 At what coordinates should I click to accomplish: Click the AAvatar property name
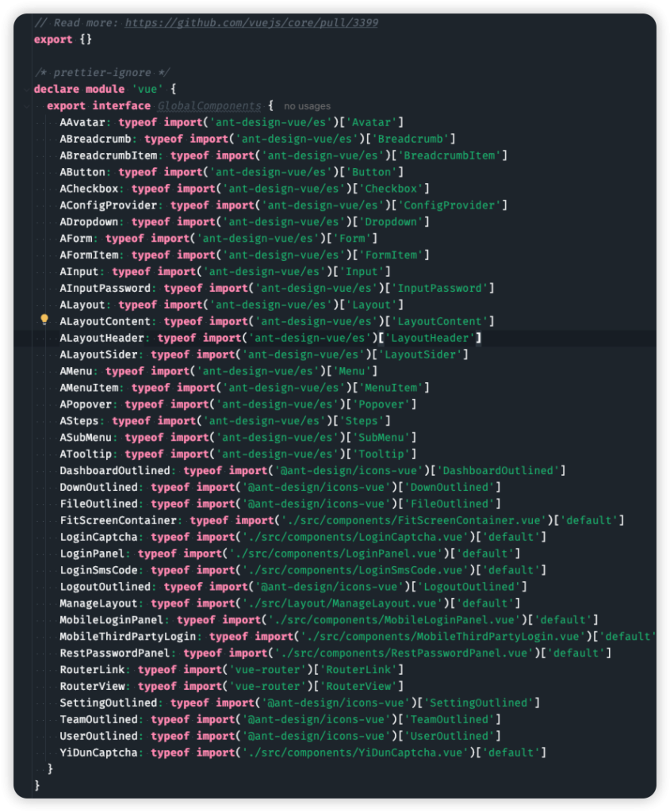click(x=86, y=122)
